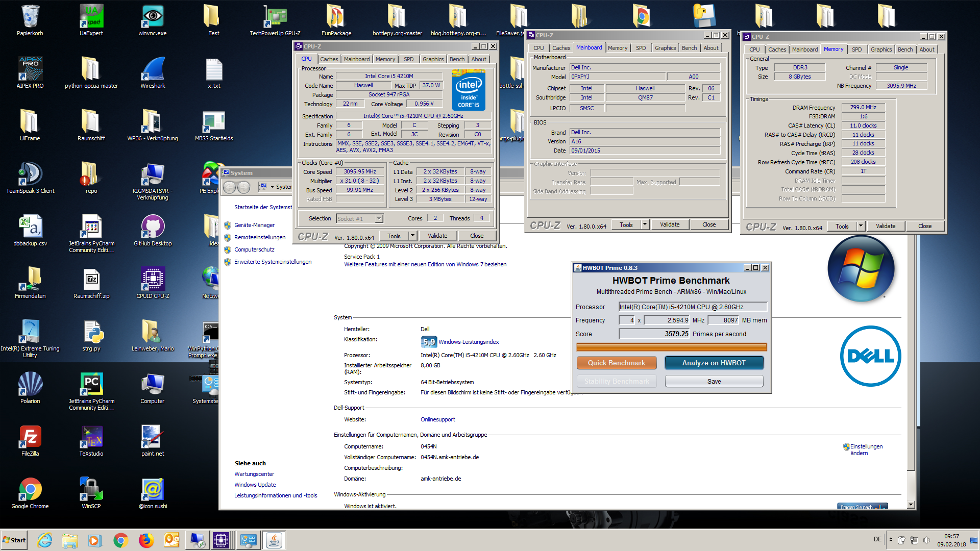980x551 pixels.
Task: Launch the Wireshark desktop shortcut
Action: 153,73
